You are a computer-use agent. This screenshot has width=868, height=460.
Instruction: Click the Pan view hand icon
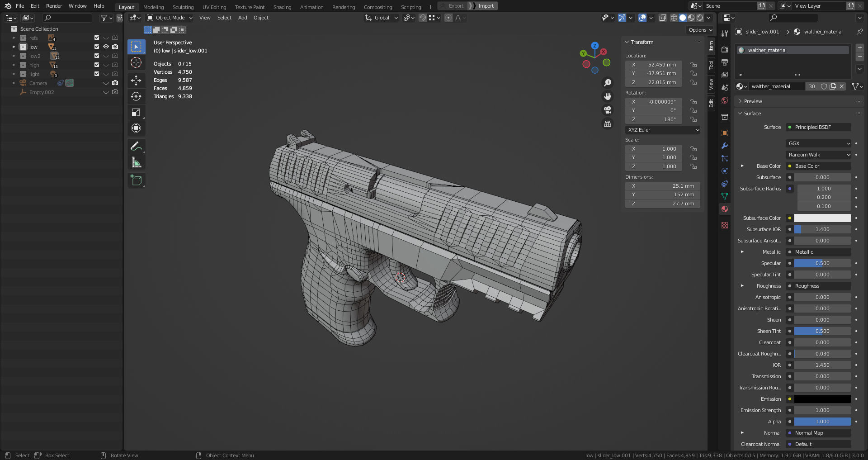(x=608, y=96)
